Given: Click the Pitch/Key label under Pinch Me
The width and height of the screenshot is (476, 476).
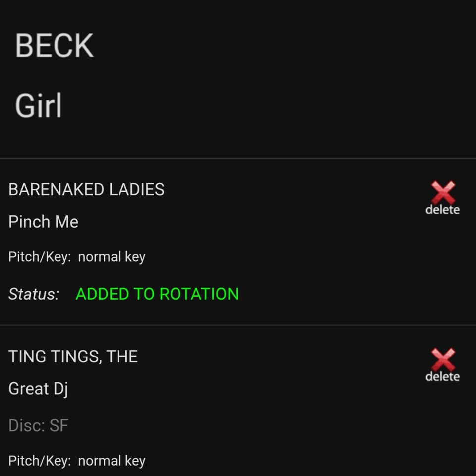Looking at the screenshot, I should [40, 257].
